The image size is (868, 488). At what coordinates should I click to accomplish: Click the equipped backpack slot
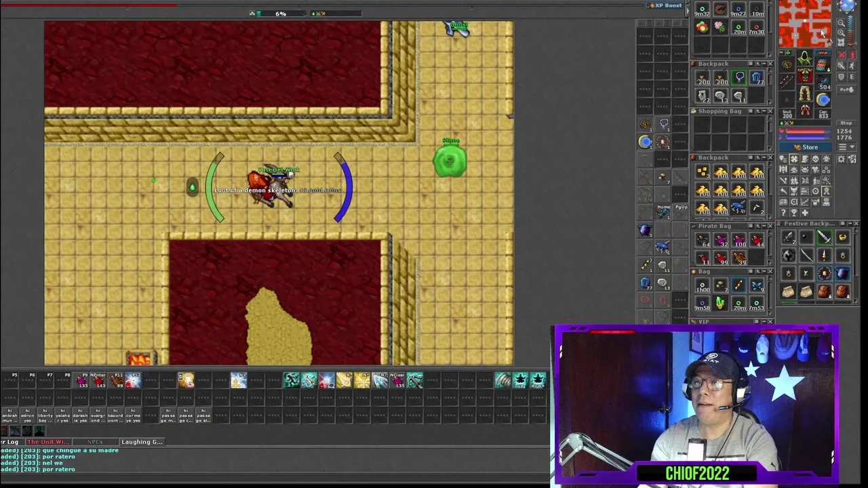823,66
